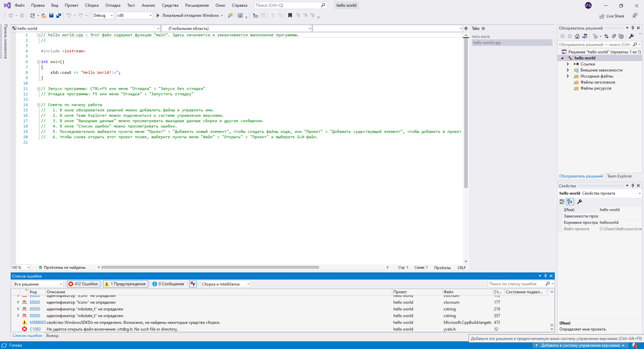
Task: Open the (Глобальная область) scope dropdown
Action: (237, 29)
